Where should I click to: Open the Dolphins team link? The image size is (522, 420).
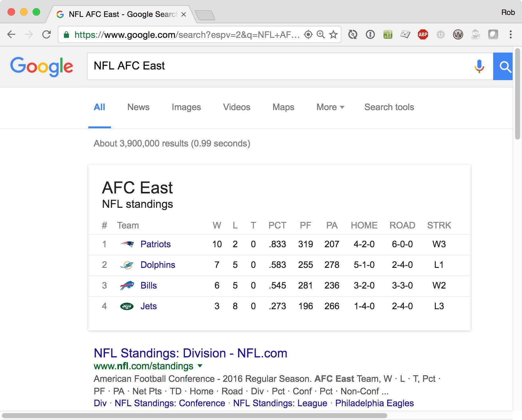[x=158, y=265]
